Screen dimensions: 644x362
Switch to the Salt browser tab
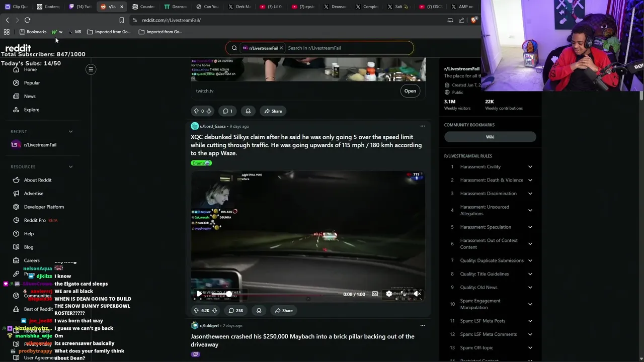(x=398, y=7)
